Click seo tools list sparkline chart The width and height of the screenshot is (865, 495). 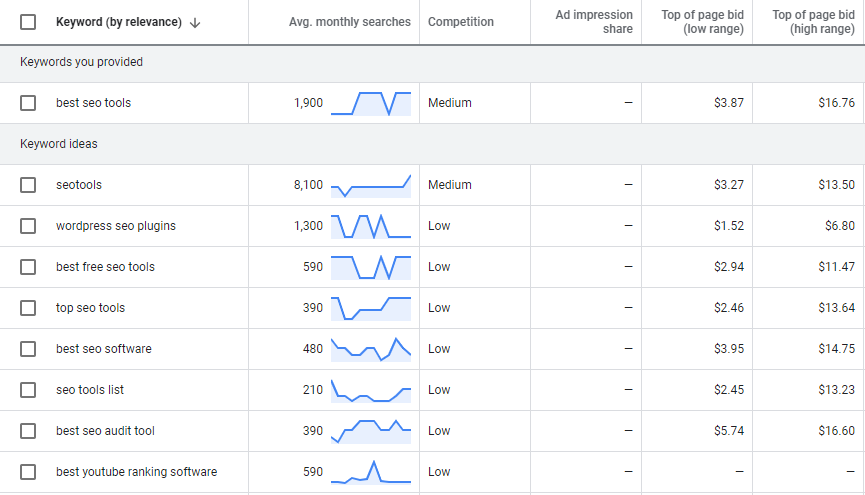[371, 390]
